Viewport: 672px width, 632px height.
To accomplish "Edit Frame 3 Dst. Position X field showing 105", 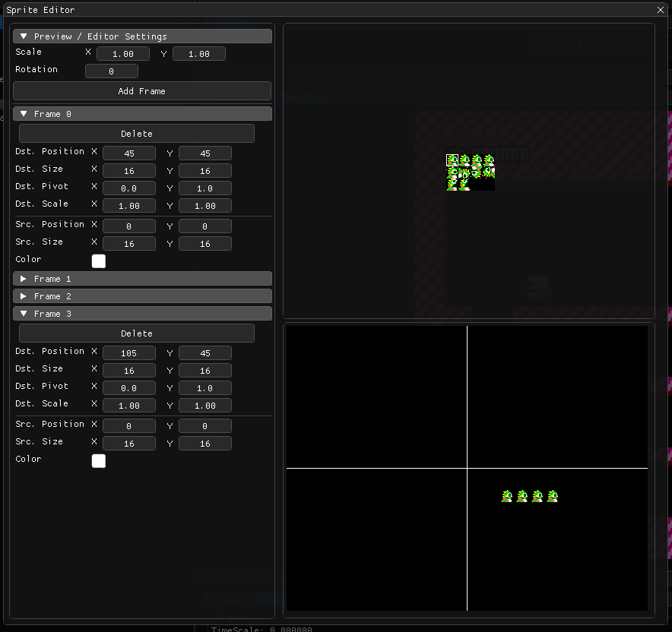I will pyautogui.click(x=129, y=353).
